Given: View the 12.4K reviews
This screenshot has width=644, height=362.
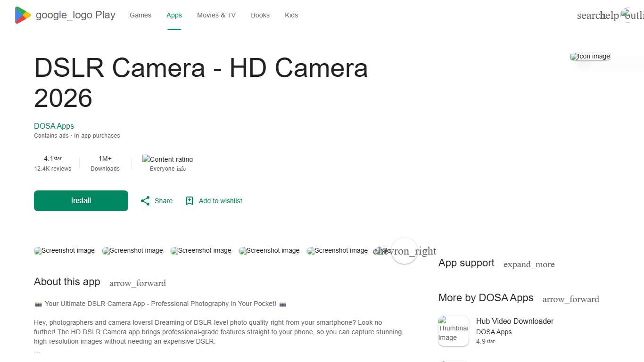Looking at the screenshot, I should click(52, 168).
